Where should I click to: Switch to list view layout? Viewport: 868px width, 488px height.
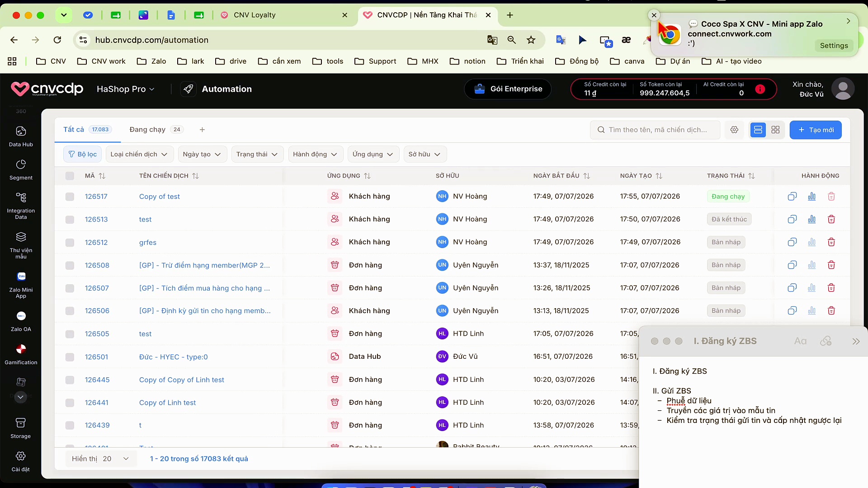(x=758, y=130)
